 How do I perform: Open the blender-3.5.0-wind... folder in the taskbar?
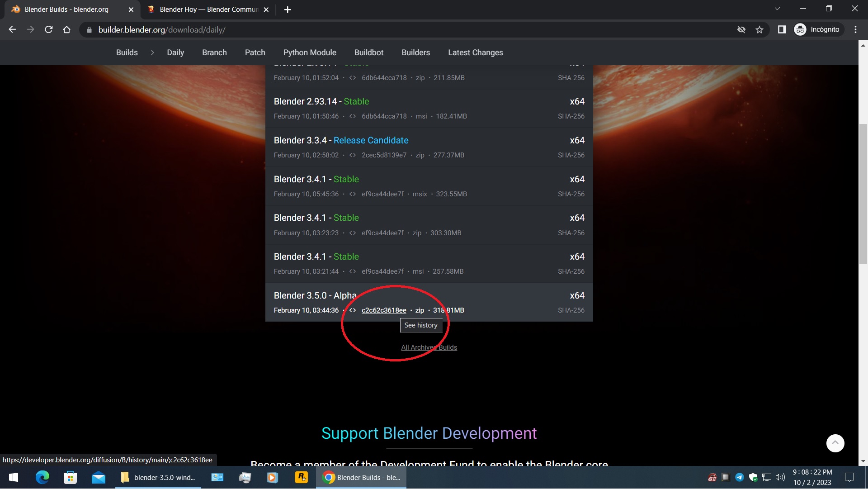[158, 477]
